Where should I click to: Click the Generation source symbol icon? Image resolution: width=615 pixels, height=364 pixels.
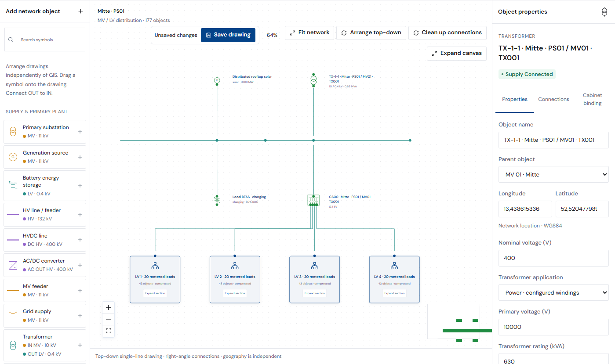pyautogui.click(x=13, y=157)
